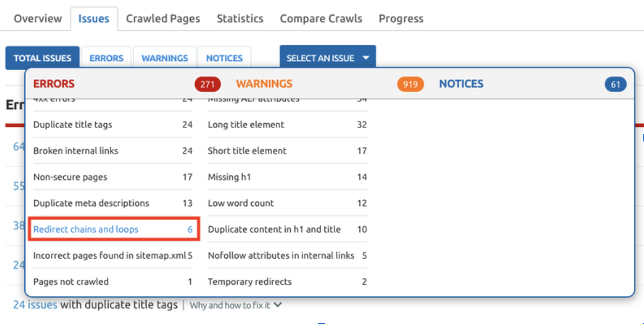Select the Redirect chains and loops issue
644x324 pixels.
tap(86, 229)
